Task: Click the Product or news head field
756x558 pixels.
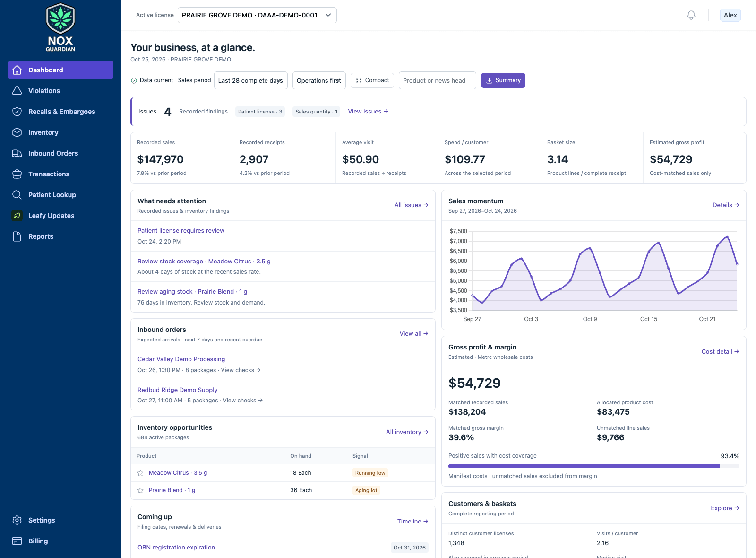Action: [x=438, y=80]
